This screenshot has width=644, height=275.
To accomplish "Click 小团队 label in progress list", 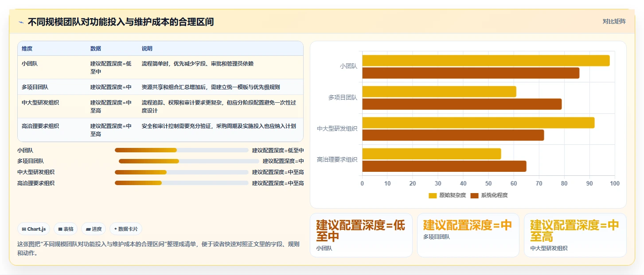I will (x=25, y=150).
